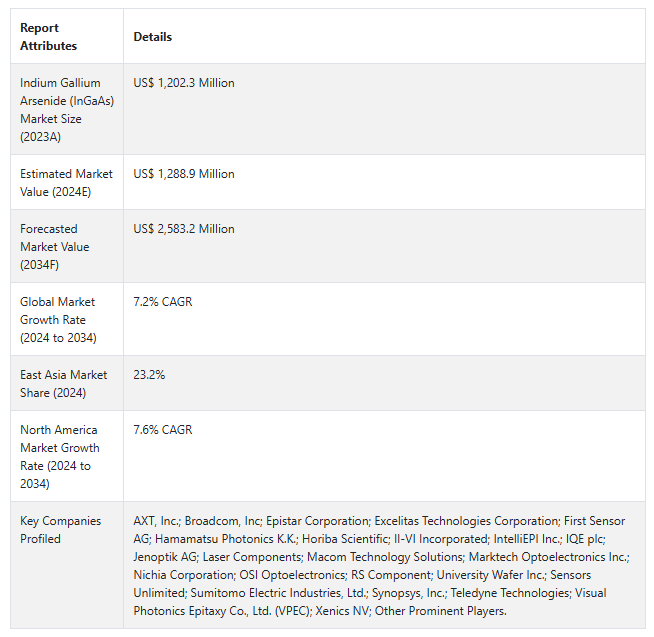Click the US$ 1,202.3 Million value
This screenshot has height=637, width=654.
(184, 83)
